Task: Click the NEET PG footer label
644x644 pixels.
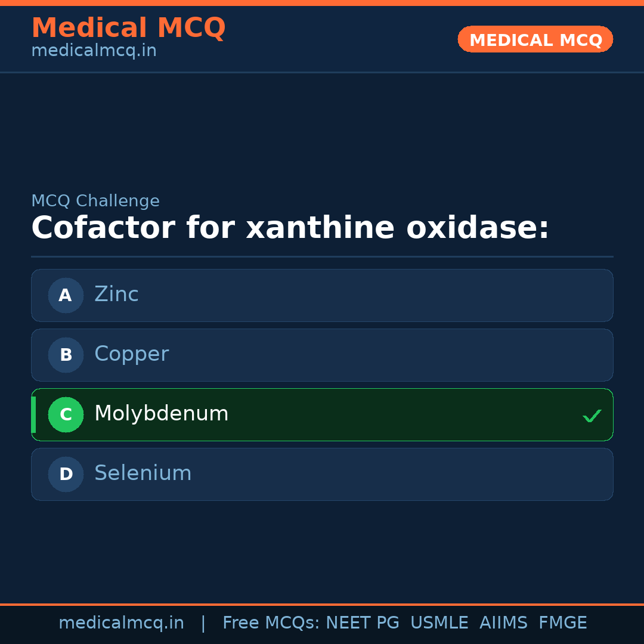Action: coord(363,623)
